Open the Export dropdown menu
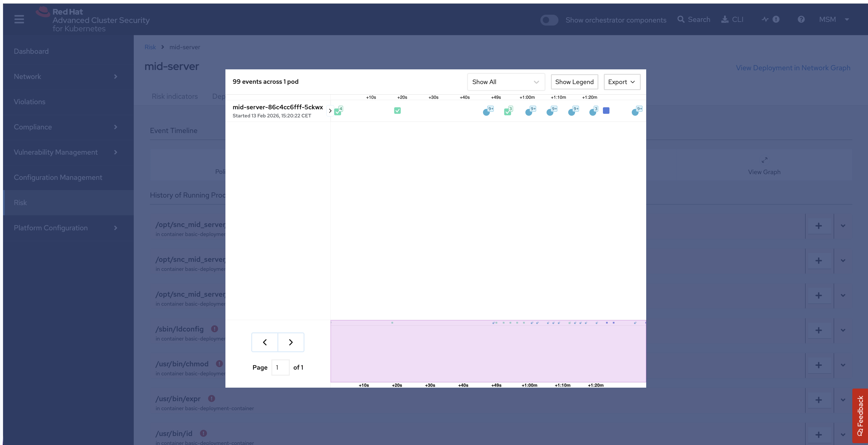Viewport: 868px width, 445px height. click(x=622, y=82)
